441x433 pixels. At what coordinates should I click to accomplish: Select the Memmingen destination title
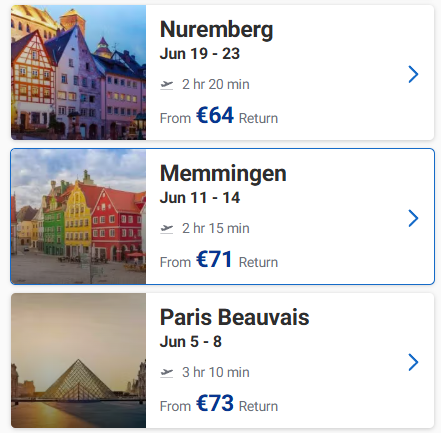pyautogui.click(x=223, y=174)
